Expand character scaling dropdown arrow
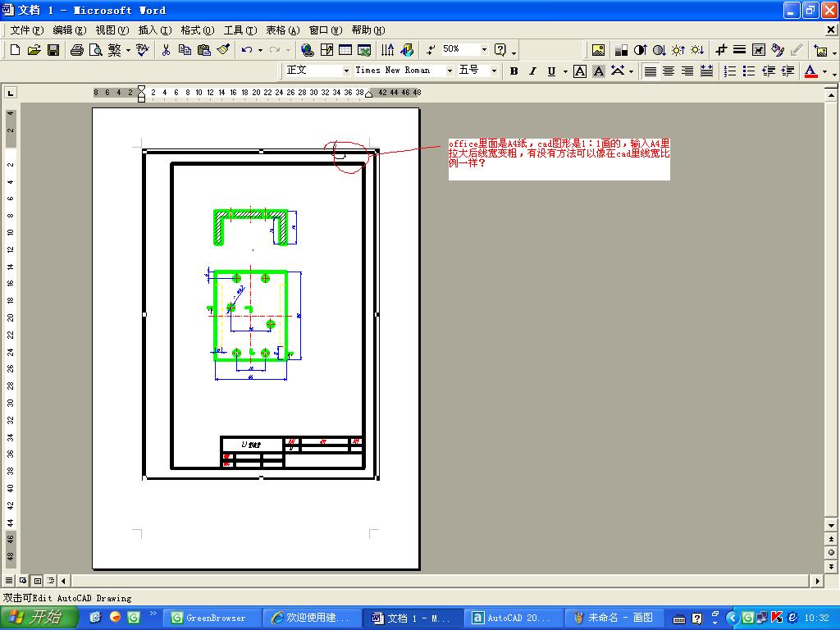Viewport: 840px width, 630px height. [631, 71]
